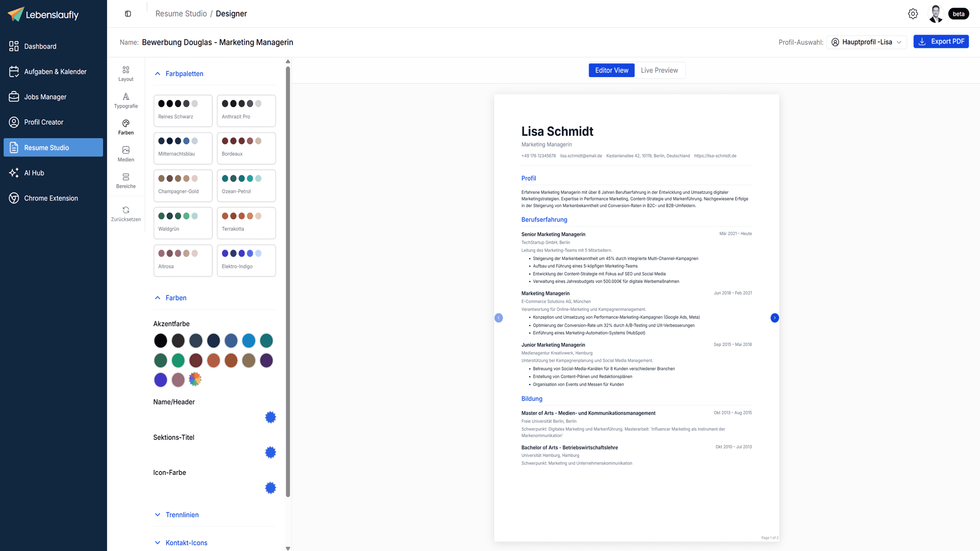Go to the Jobs Manager menu entry
The height and width of the screenshot is (551, 980).
tap(45, 96)
